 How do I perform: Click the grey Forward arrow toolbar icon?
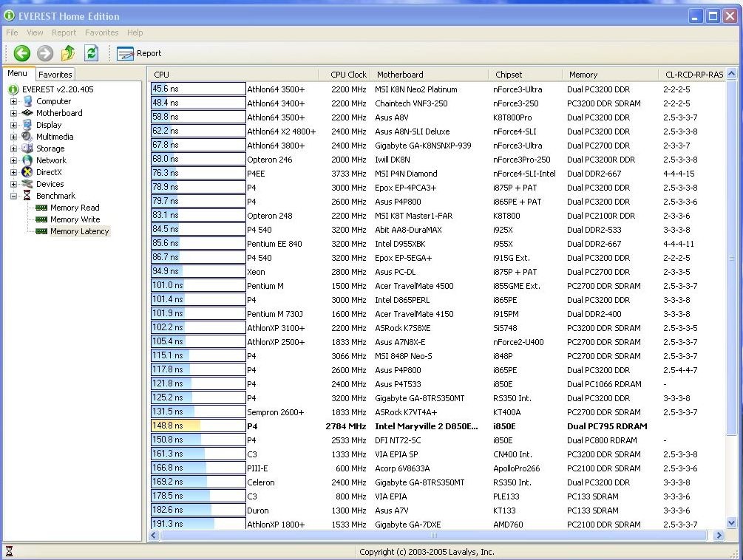point(45,53)
